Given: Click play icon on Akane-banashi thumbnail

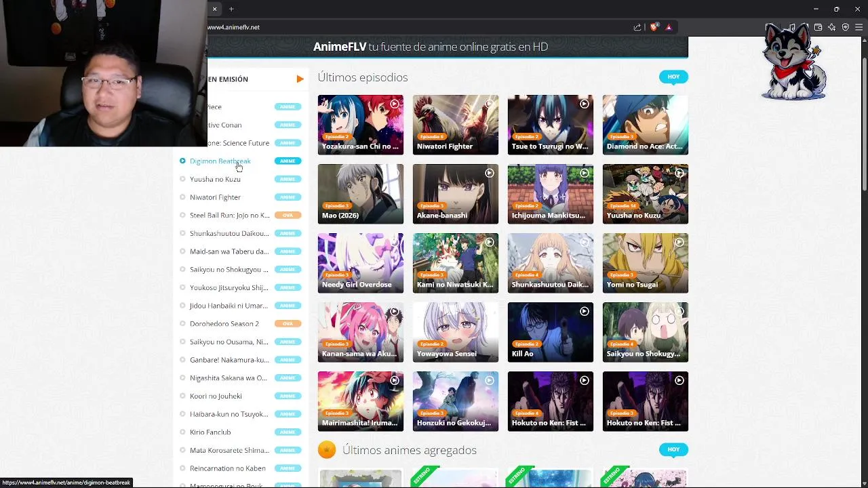Looking at the screenshot, I should tap(489, 173).
